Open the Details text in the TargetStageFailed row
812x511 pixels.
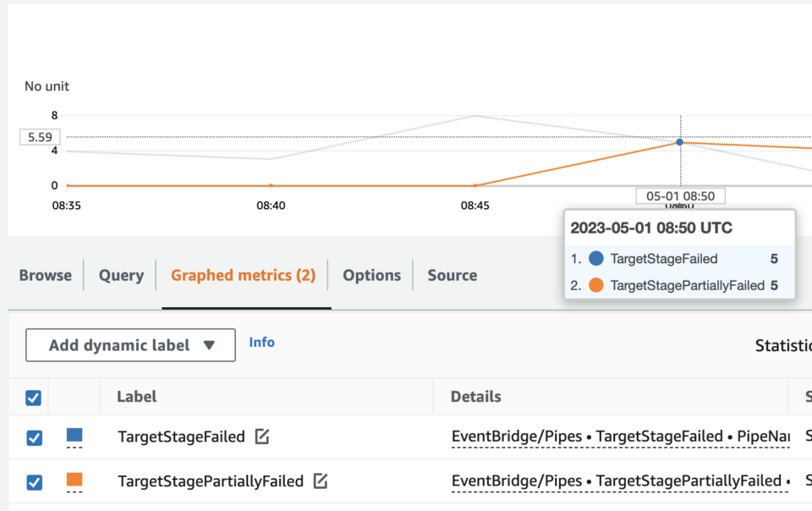coord(619,437)
